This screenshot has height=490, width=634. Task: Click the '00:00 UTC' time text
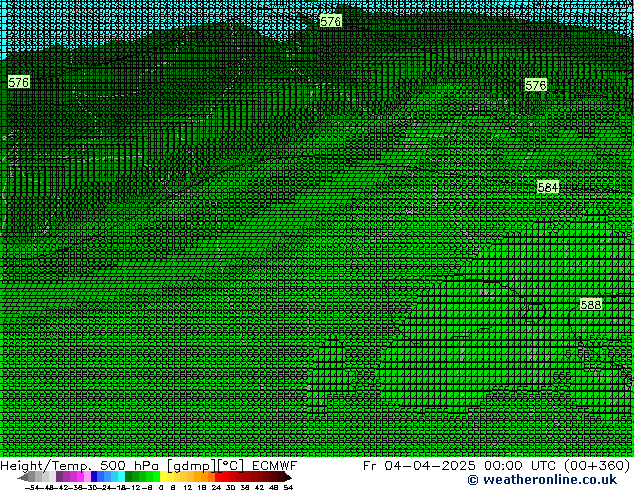click(521, 465)
